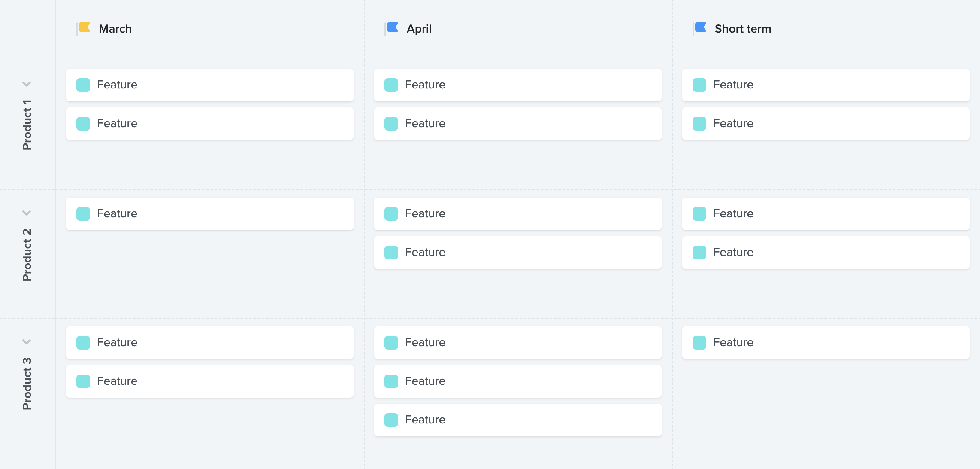Collapse the Product 2 row chevron
The height and width of the screenshot is (469, 980).
(x=27, y=213)
